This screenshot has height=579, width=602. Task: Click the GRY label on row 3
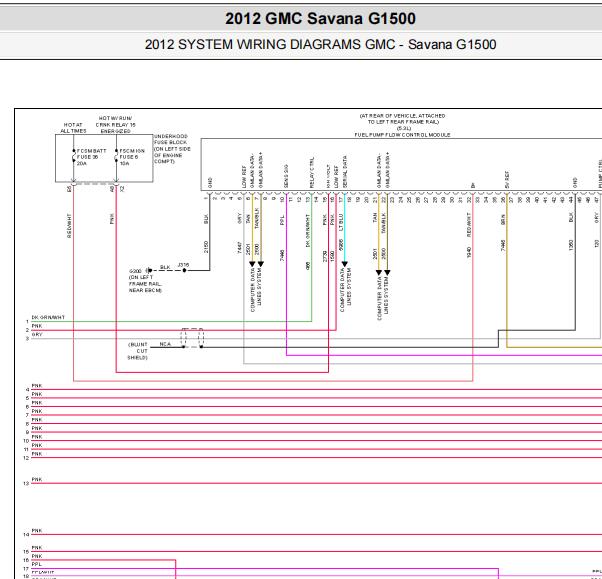point(37,334)
